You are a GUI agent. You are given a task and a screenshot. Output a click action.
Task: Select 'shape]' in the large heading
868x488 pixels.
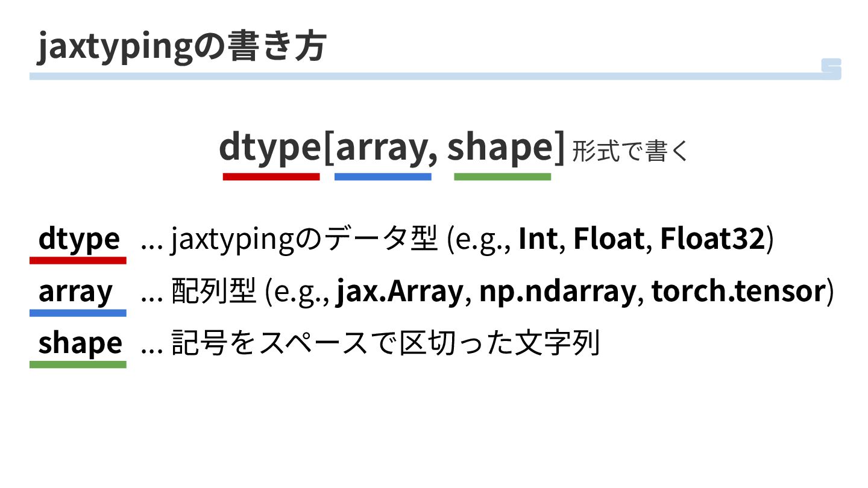pyautogui.click(x=506, y=148)
